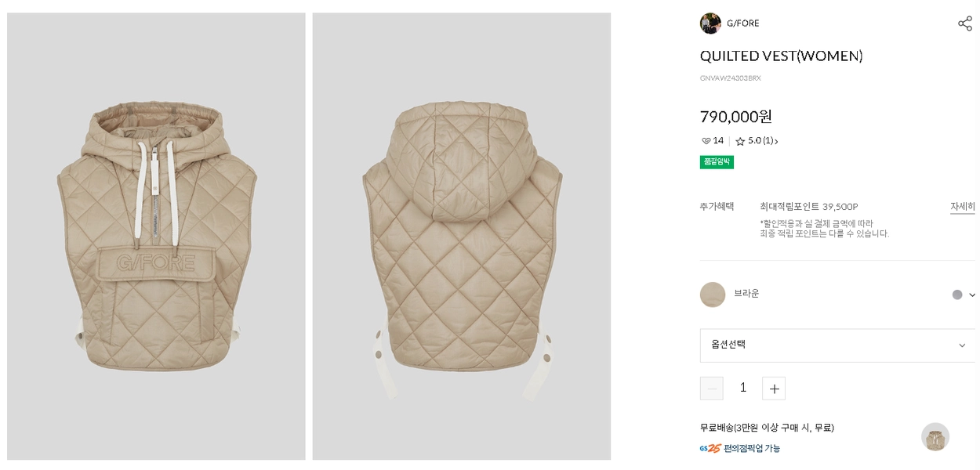Click the share icon
Image resolution: width=980 pixels, height=470 pixels.
[964, 23]
